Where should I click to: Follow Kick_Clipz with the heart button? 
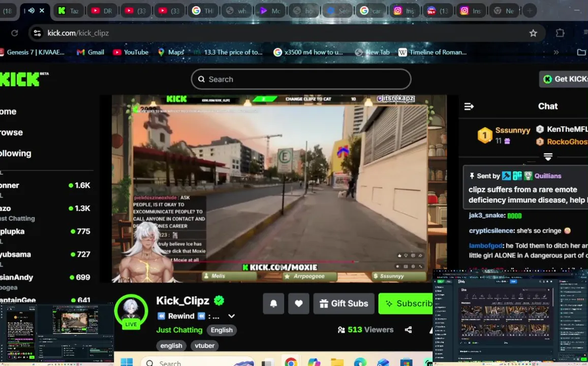coord(298,303)
